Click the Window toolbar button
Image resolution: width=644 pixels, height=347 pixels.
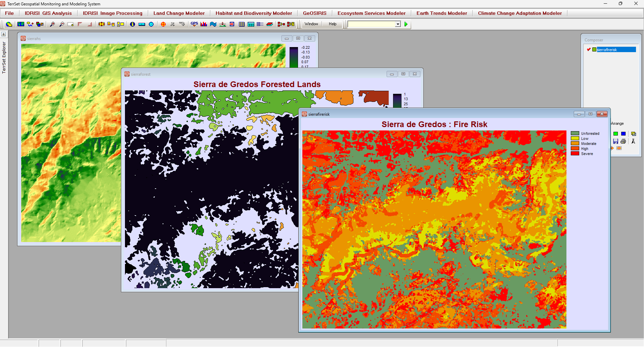pos(311,24)
